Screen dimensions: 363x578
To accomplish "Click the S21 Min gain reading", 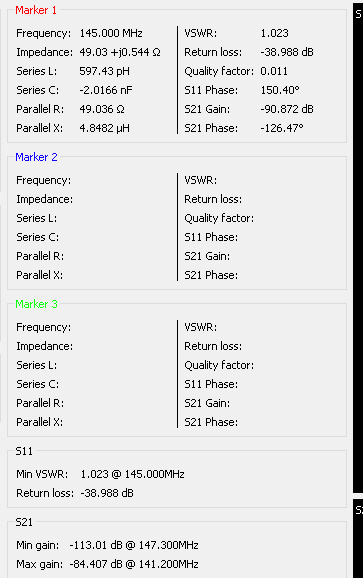I will pos(134,545).
